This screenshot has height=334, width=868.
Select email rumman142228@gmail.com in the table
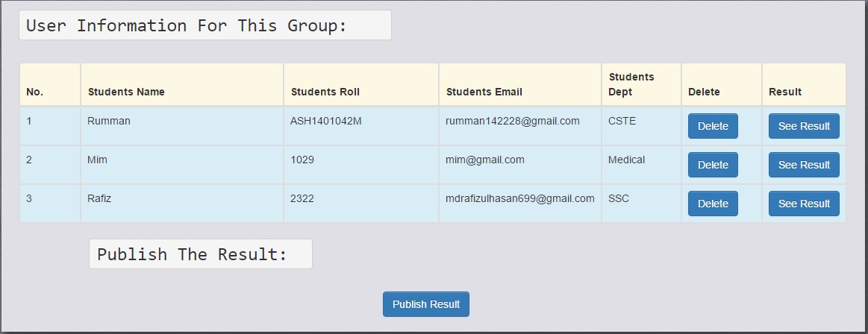513,121
